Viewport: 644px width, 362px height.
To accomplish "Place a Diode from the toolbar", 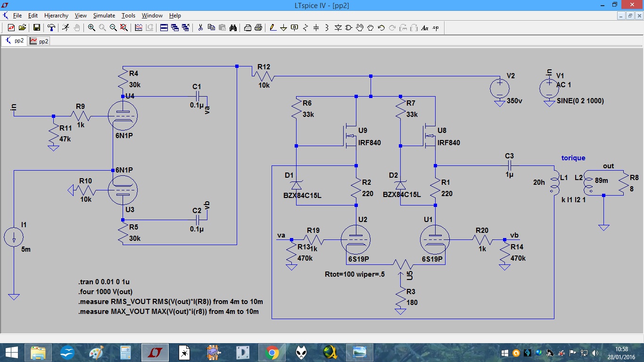I will (338, 28).
